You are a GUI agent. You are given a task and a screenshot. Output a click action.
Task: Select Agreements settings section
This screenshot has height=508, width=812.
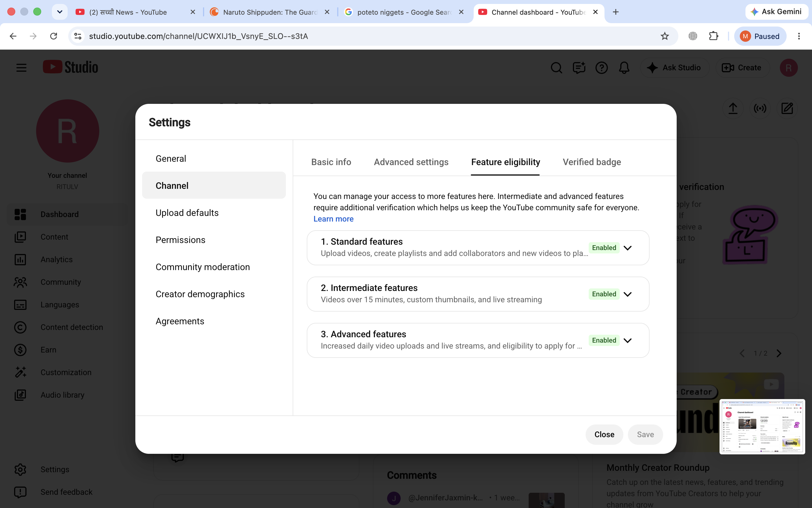coord(214,321)
